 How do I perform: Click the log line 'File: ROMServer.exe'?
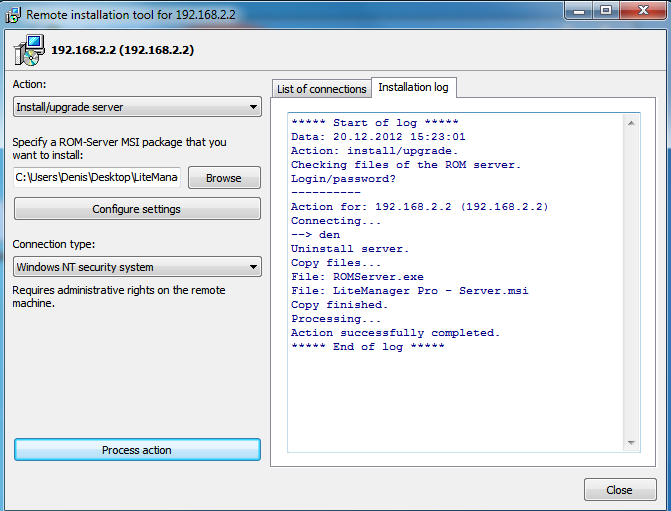point(357,277)
